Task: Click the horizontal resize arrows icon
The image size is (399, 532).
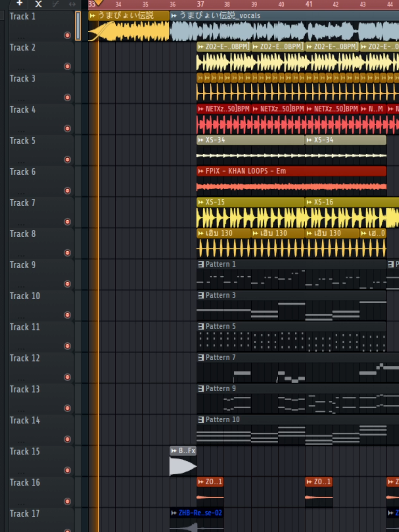Action: (x=72, y=4)
